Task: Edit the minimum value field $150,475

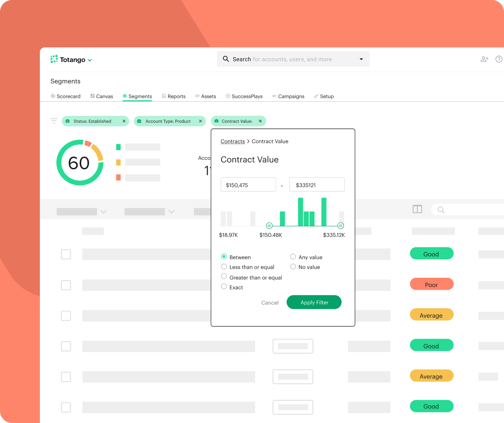Action: coord(248,184)
